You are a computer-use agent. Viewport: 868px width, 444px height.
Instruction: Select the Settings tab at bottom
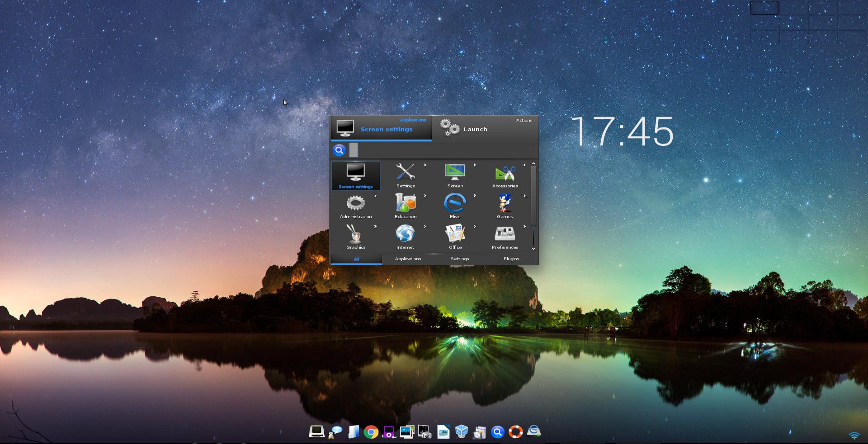[459, 259]
